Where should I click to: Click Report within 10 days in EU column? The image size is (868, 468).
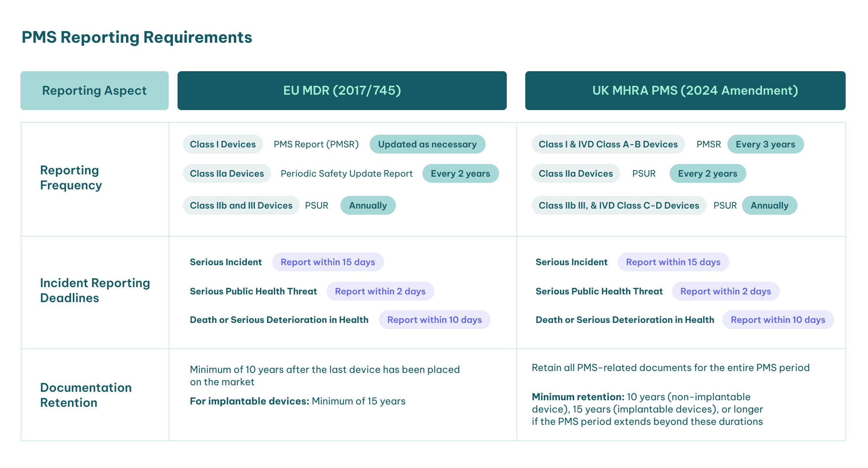point(435,320)
